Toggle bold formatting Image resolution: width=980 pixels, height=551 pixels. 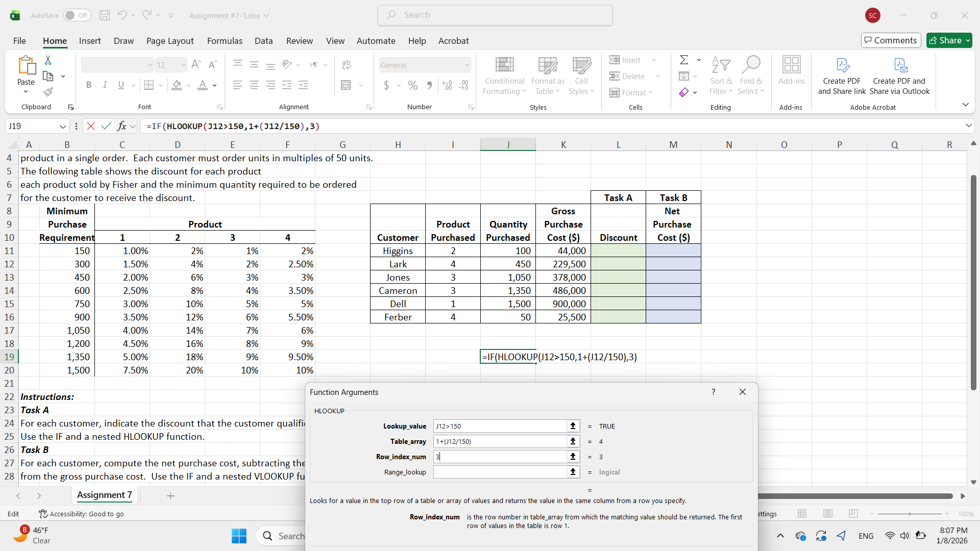(x=88, y=85)
